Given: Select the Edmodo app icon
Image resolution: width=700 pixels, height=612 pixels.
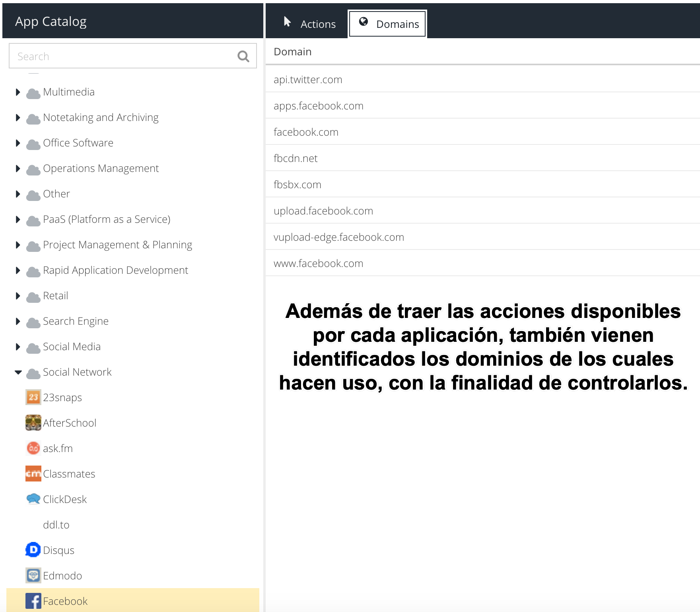Looking at the screenshot, I should (33, 575).
